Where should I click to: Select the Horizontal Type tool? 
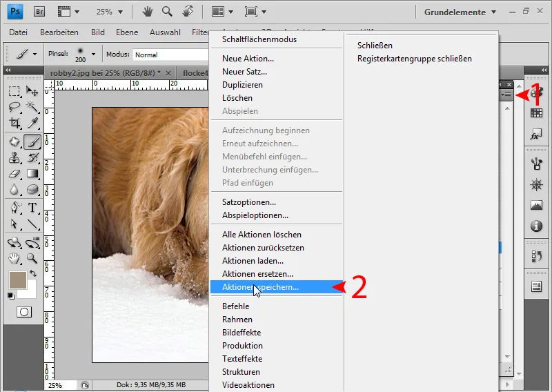pyautogui.click(x=32, y=208)
